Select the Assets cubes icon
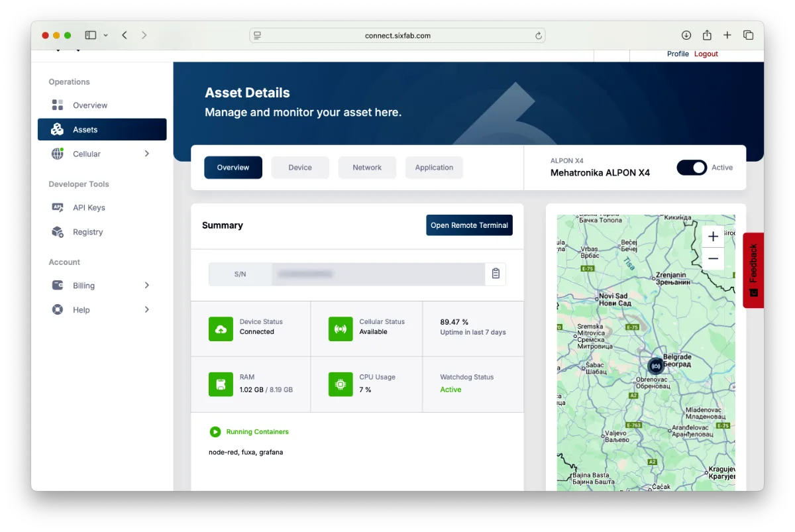Viewport: 795px width, 532px height. 58,130
